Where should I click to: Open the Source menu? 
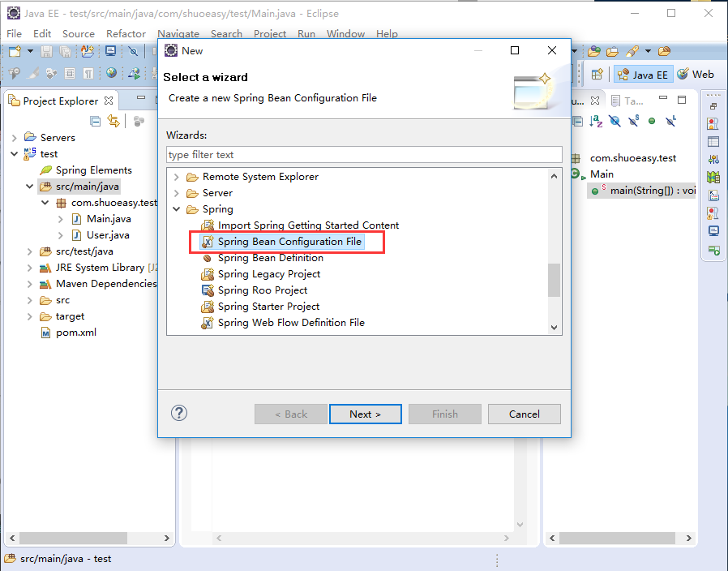click(79, 34)
